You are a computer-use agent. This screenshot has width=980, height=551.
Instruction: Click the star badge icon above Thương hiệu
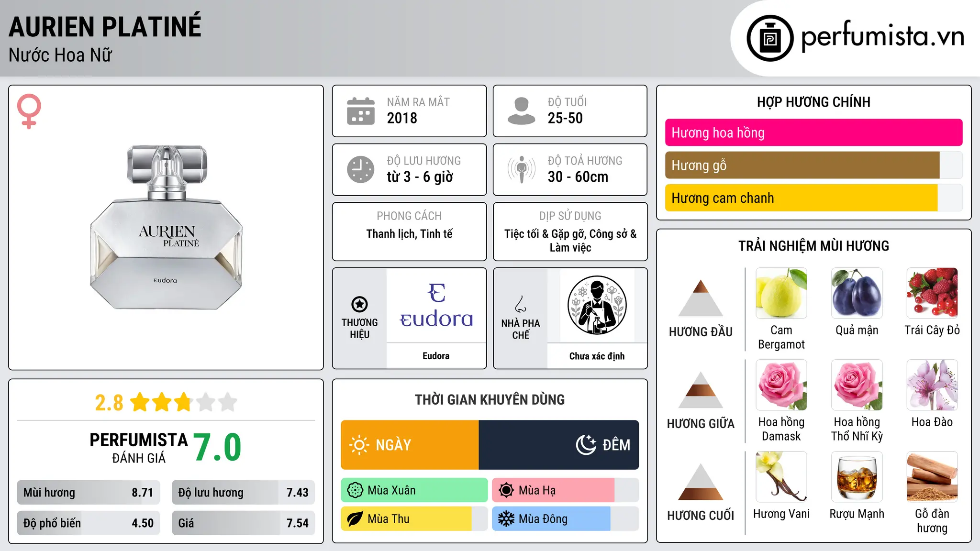point(359,304)
